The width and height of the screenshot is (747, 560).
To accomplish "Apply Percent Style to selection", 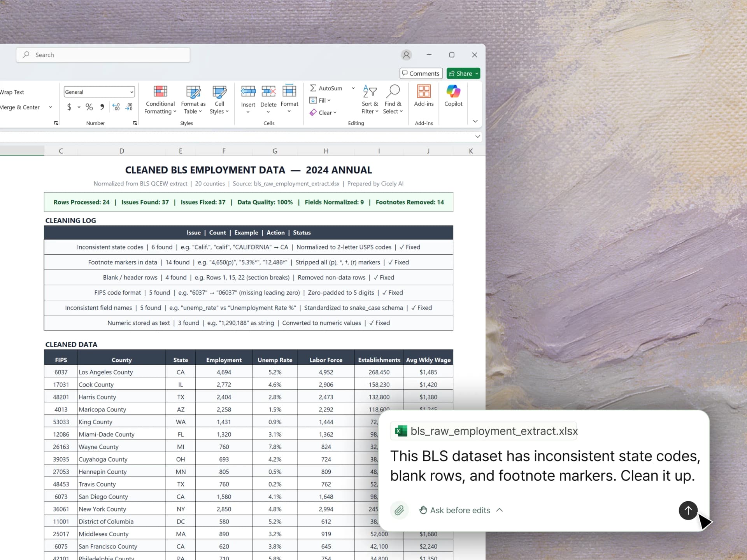I will coord(89,107).
